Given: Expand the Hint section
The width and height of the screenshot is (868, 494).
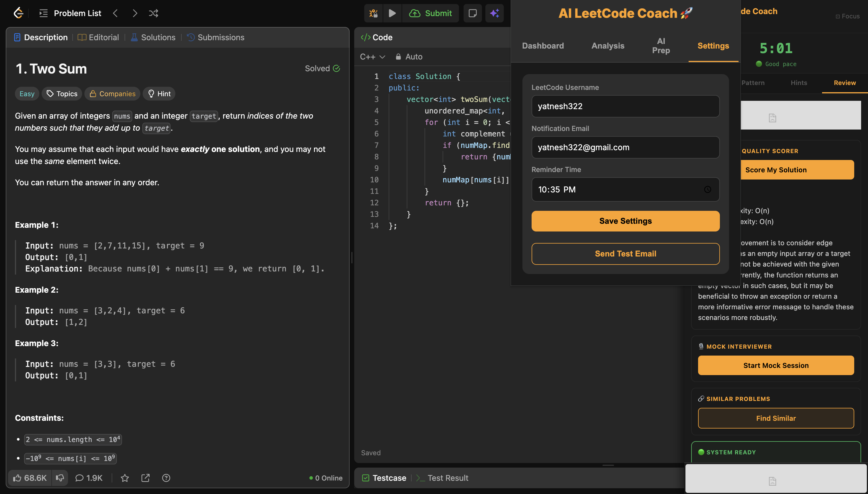Looking at the screenshot, I should point(159,94).
